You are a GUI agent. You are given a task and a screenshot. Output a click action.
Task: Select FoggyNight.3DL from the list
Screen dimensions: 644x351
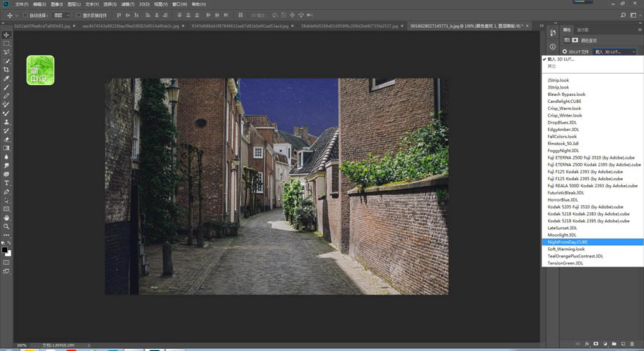tap(563, 150)
